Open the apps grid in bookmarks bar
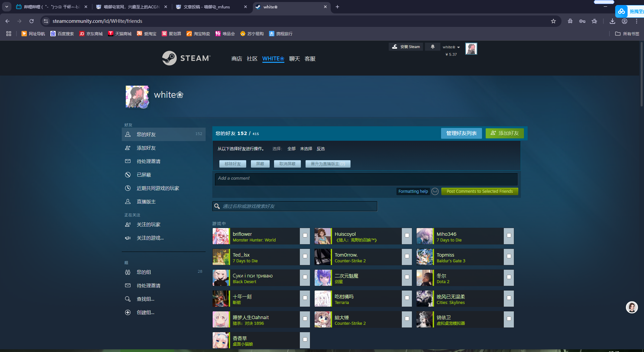 point(9,34)
